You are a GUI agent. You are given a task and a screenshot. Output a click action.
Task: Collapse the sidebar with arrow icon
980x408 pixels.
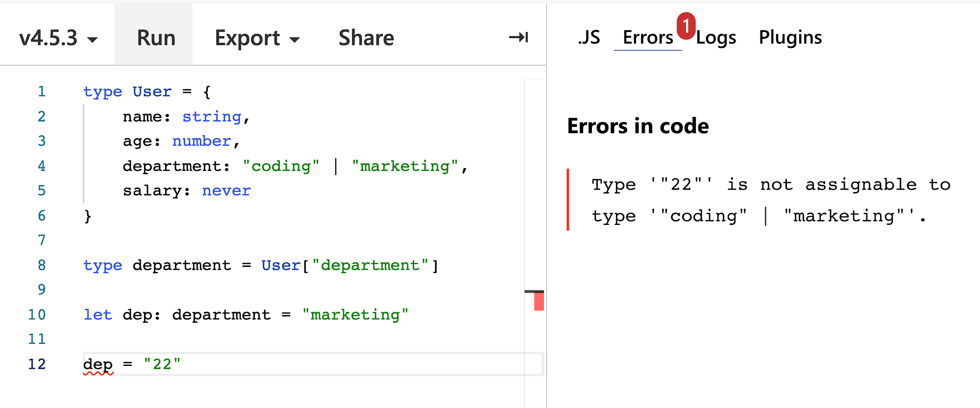pos(518,37)
